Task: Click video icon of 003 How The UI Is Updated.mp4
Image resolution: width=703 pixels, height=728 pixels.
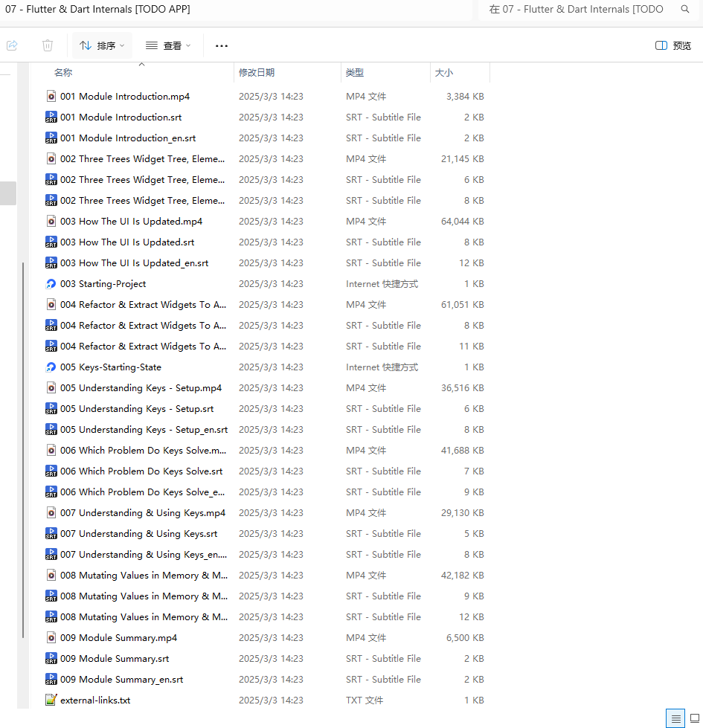Action: pos(51,222)
